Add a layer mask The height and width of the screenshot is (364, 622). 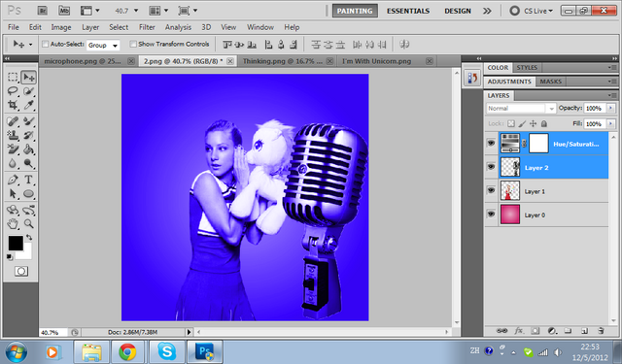[536, 331]
